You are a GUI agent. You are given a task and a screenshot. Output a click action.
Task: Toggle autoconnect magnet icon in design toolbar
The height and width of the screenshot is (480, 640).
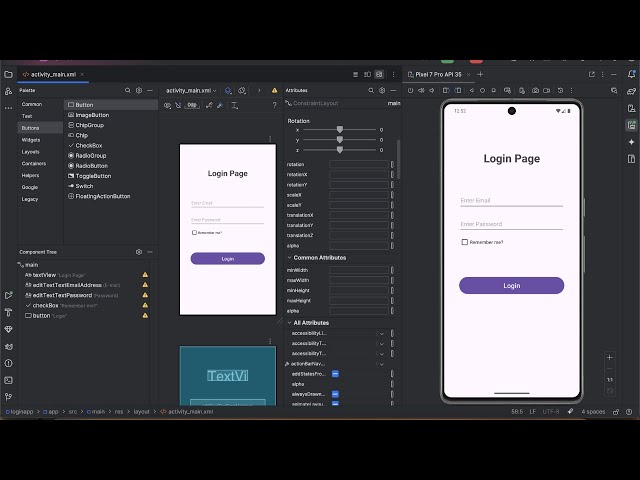pyautogui.click(x=178, y=105)
